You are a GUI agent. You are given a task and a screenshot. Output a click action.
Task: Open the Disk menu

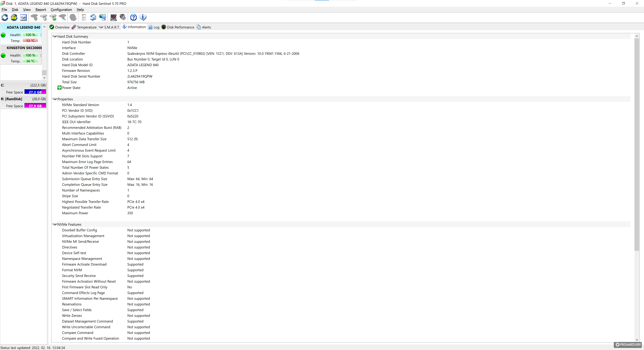(x=15, y=10)
